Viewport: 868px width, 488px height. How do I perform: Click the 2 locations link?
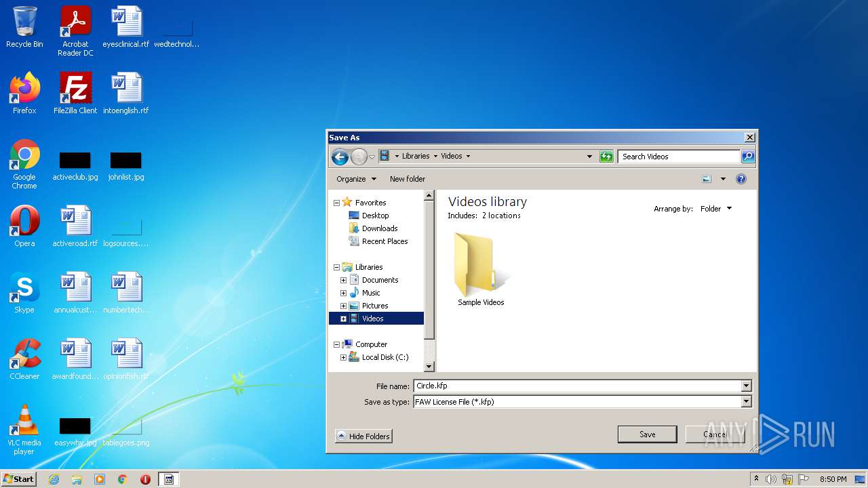click(x=501, y=216)
